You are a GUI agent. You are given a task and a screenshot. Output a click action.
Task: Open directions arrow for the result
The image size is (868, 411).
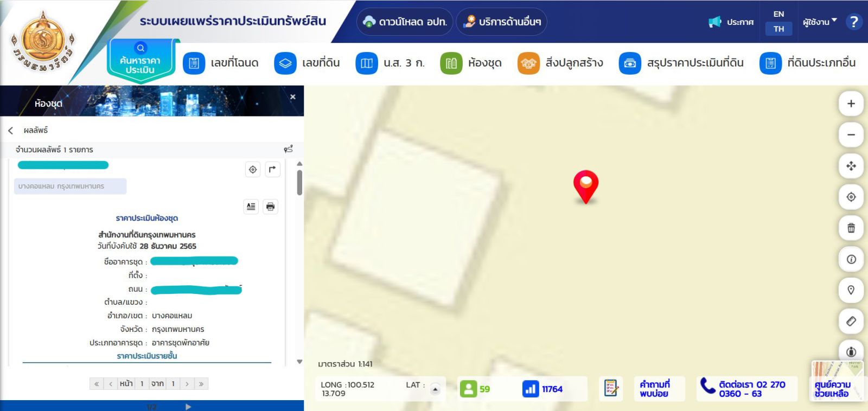tap(272, 169)
